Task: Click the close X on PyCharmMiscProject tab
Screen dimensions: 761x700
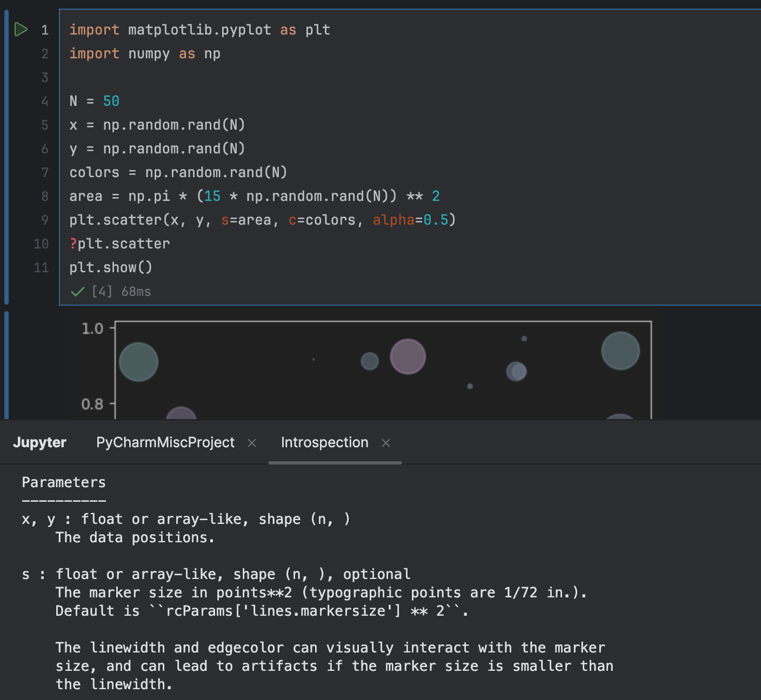Action: [x=251, y=442]
